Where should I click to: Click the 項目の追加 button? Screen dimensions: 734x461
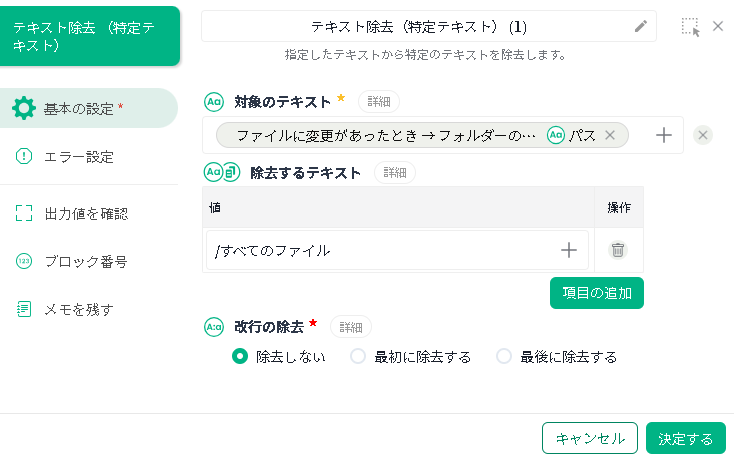click(x=596, y=292)
